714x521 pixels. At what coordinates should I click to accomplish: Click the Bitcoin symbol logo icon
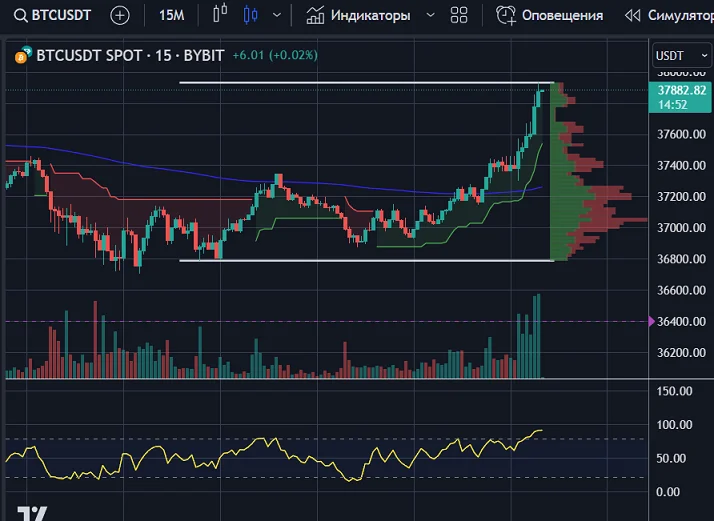23,55
